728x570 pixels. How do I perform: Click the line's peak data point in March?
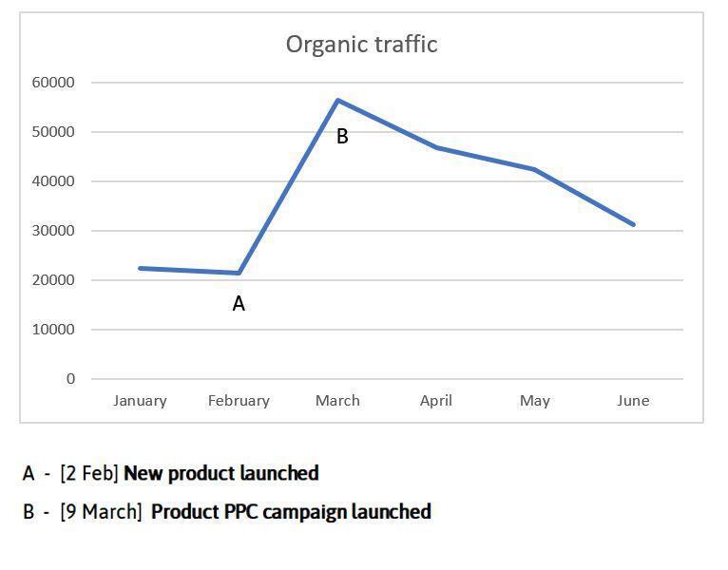pos(337,100)
